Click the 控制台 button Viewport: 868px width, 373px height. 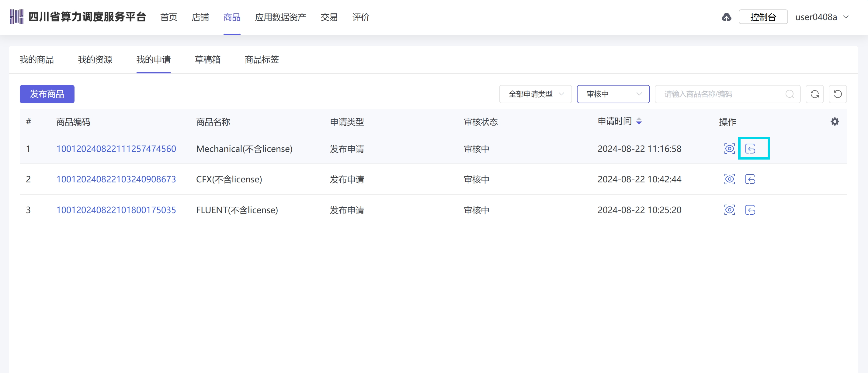coord(763,17)
